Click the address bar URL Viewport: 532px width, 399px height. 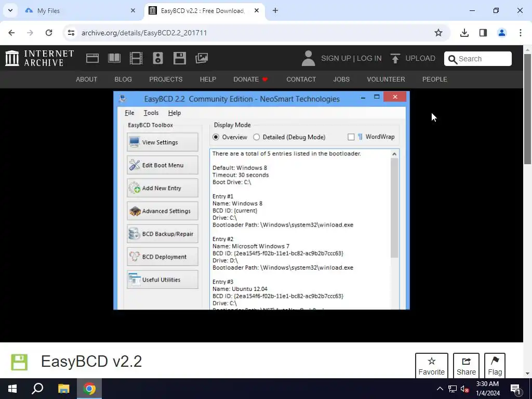click(144, 33)
